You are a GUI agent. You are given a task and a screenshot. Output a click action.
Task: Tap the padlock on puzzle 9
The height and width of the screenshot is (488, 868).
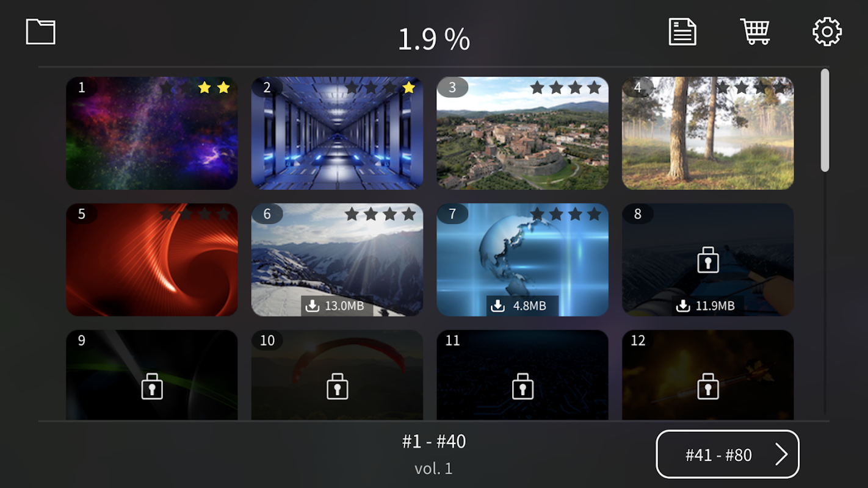pos(152,386)
